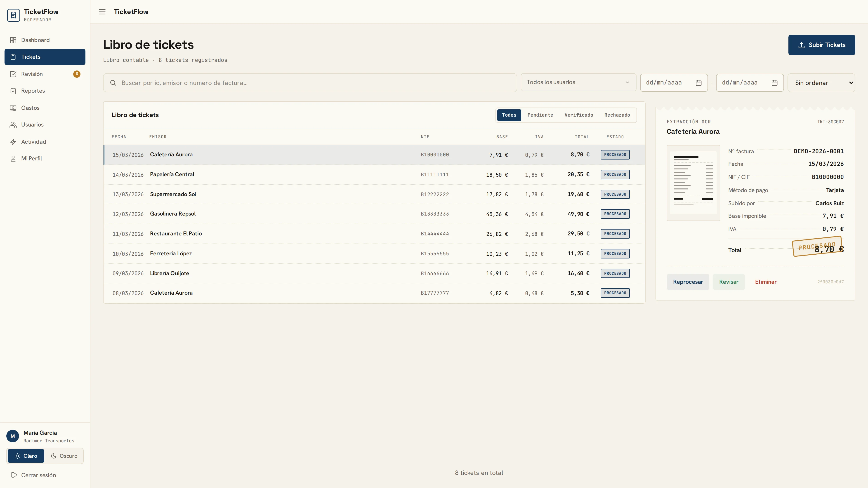Select the Verificado filter tab
The image size is (868, 488).
[579, 115]
